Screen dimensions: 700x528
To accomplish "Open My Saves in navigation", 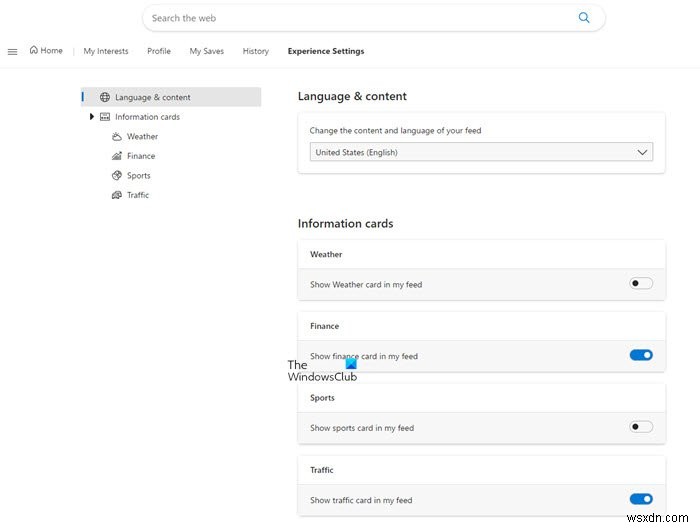I will 207,51.
